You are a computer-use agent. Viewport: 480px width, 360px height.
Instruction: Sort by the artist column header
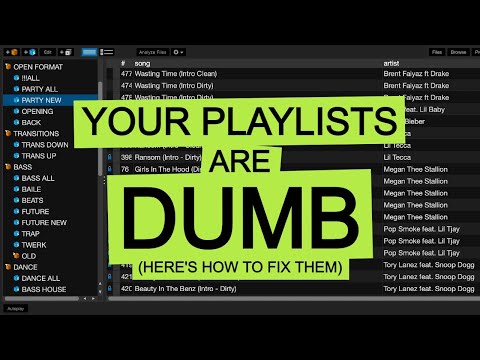coord(391,63)
